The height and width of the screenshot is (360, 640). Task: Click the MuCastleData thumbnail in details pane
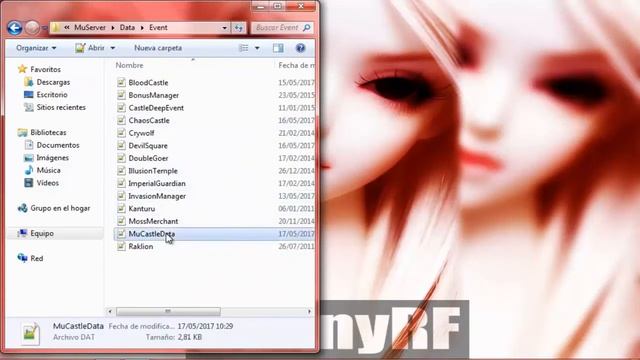30,333
